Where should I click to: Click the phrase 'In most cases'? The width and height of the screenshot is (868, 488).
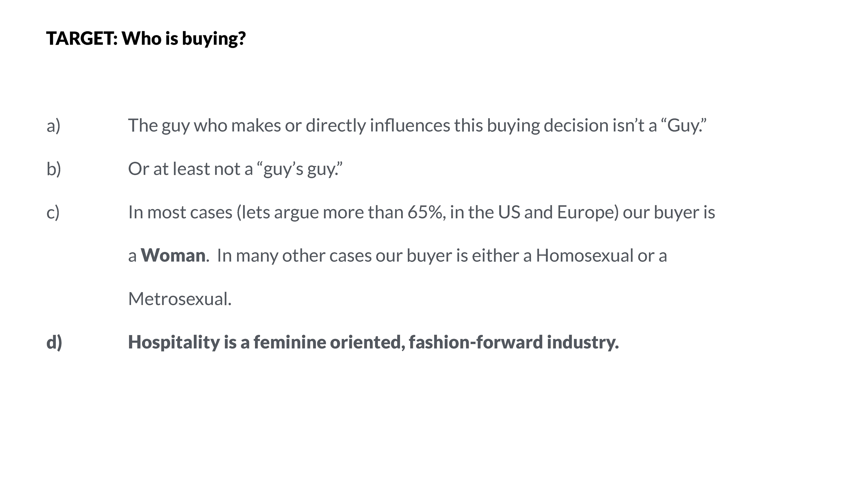[x=180, y=212]
